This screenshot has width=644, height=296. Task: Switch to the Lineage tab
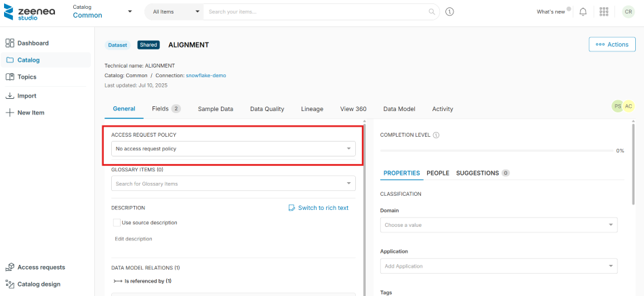click(x=312, y=108)
